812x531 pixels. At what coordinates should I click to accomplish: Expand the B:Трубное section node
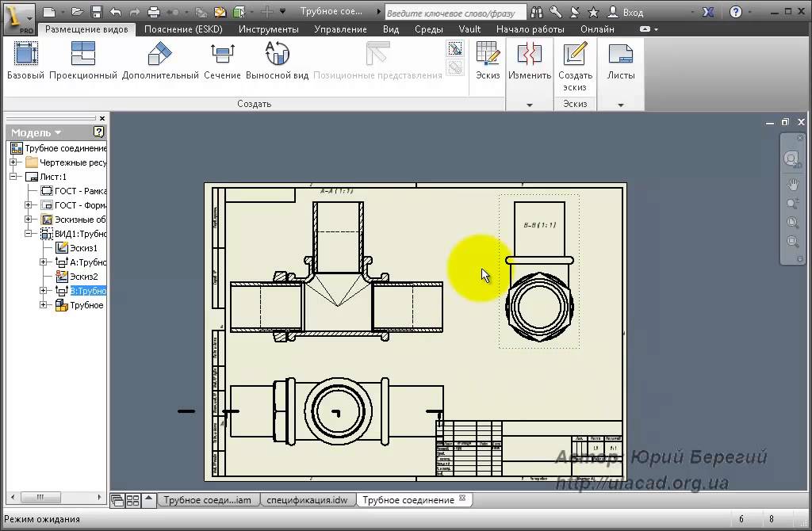coord(44,291)
